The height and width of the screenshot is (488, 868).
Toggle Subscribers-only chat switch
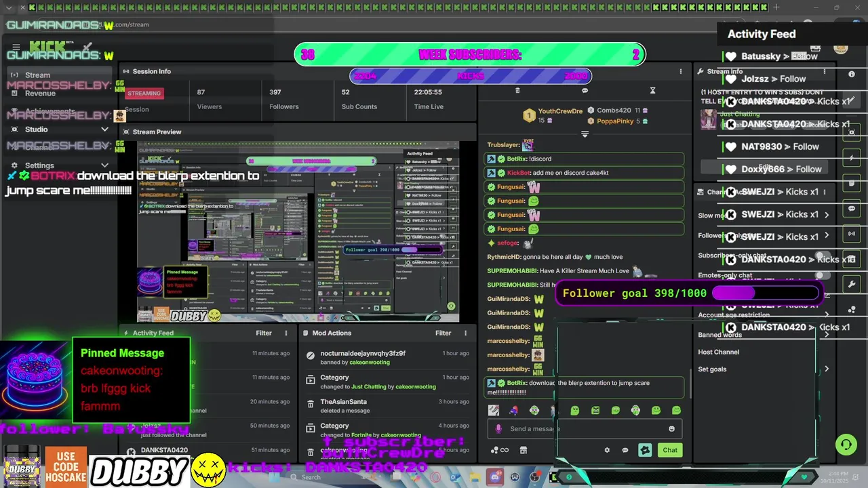pos(821,256)
